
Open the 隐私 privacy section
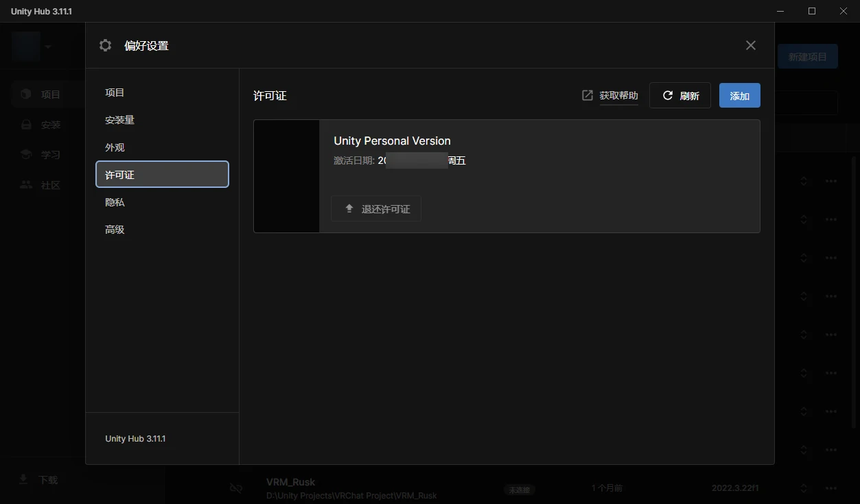(x=115, y=202)
